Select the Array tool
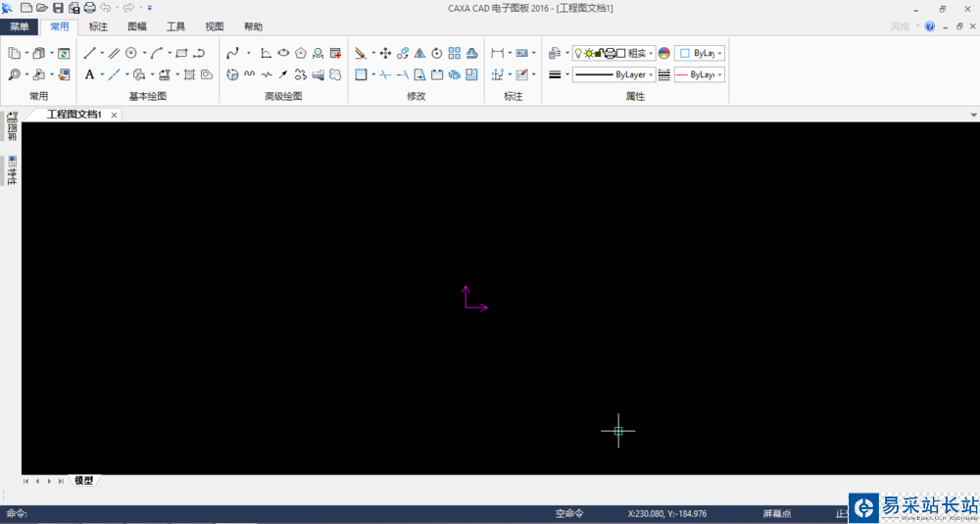980x524 pixels. coord(455,53)
